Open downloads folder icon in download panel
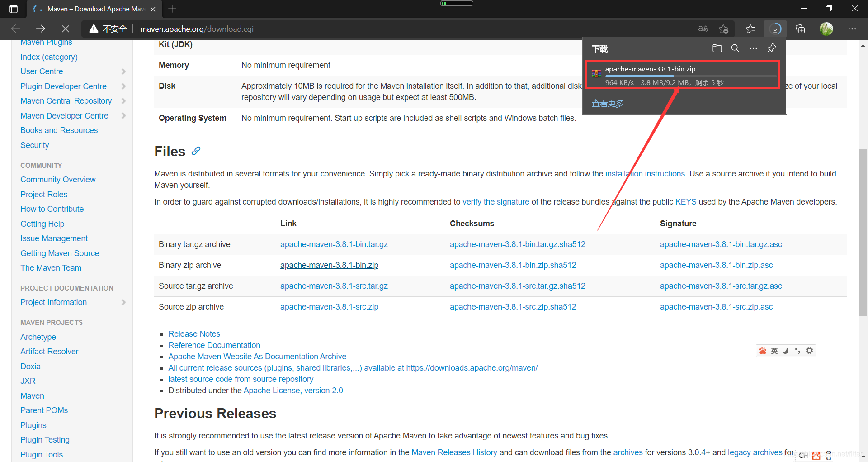 click(x=717, y=48)
